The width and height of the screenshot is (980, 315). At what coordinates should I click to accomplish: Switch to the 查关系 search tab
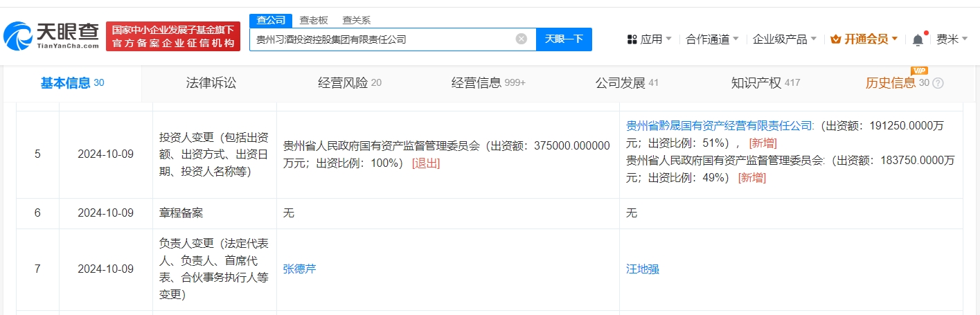(x=357, y=20)
